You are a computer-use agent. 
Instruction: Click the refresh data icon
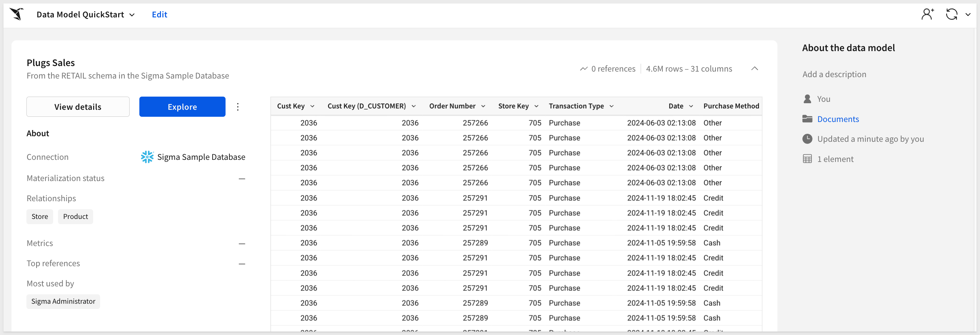point(952,15)
